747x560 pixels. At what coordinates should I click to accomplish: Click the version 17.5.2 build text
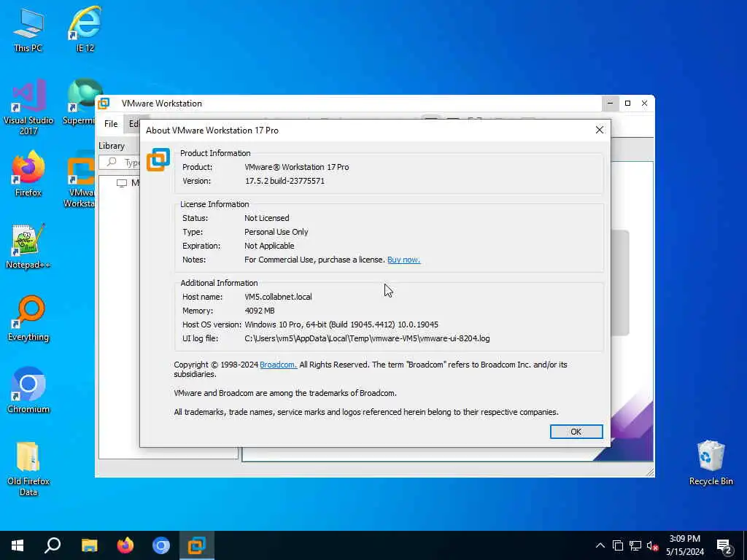[x=285, y=181]
